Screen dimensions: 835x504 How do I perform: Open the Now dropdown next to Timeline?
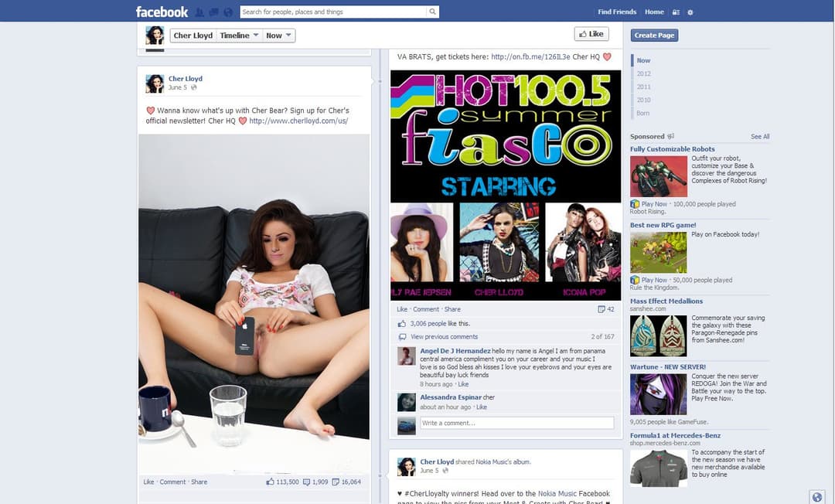[x=278, y=35]
